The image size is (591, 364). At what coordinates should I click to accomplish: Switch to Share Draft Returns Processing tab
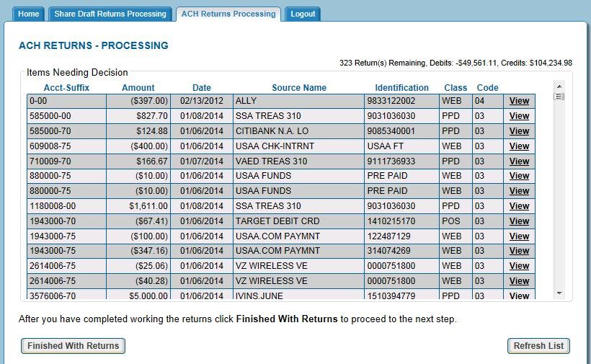[x=110, y=14]
